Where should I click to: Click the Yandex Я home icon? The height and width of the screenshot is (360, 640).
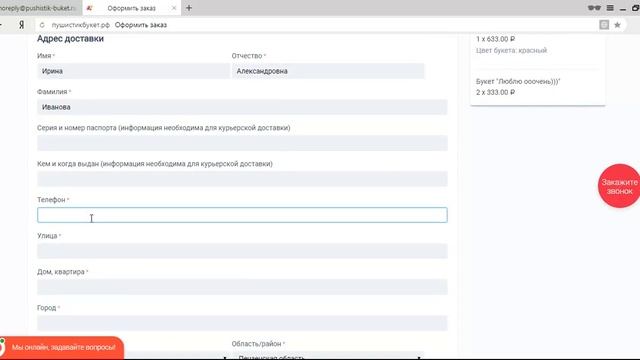(x=21, y=25)
